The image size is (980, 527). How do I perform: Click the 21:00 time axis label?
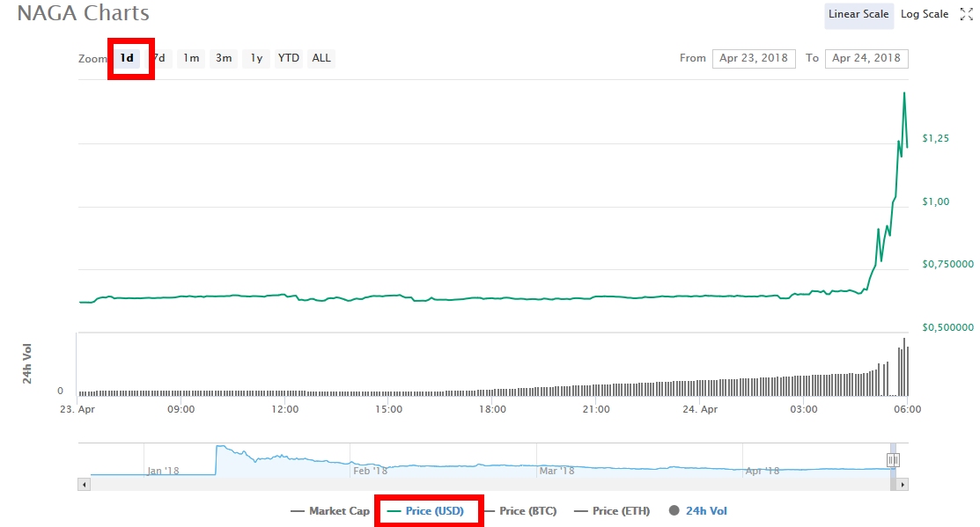click(595, 409)
